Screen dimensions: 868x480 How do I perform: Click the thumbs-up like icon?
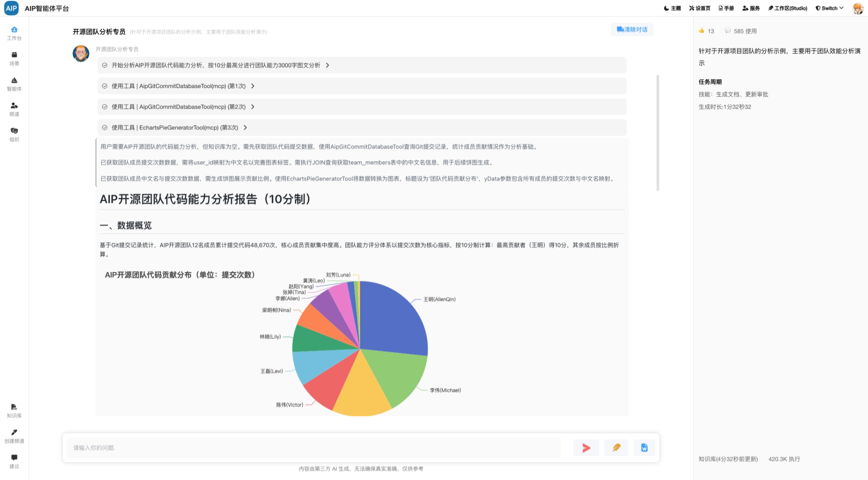click(702, 31)
